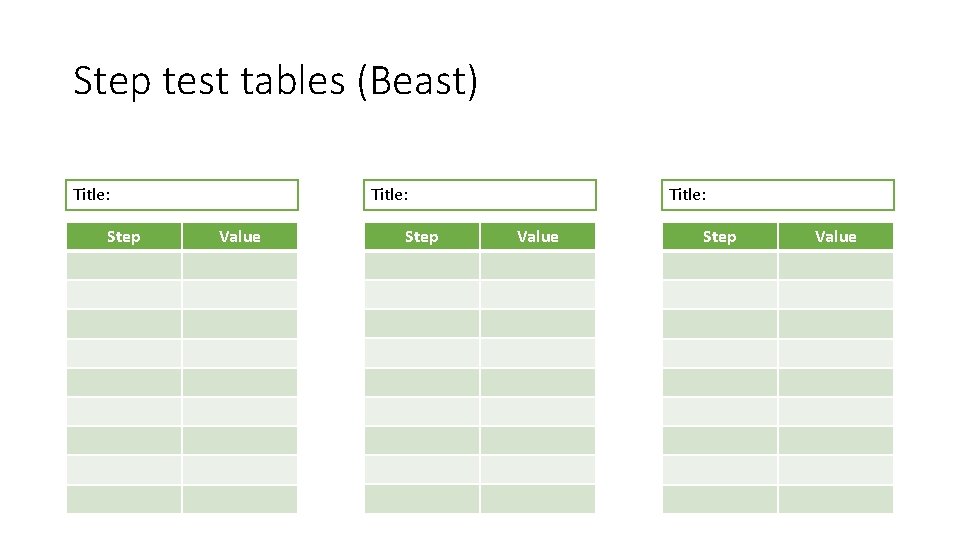This screenshot has width=960, height=540.
Task: Select the Value header of the middle table
Action: pos(538,237)
